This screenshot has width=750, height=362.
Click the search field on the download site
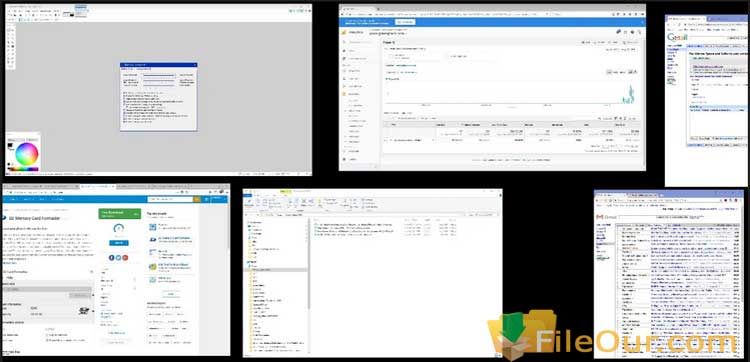click(x=170, y=199)
